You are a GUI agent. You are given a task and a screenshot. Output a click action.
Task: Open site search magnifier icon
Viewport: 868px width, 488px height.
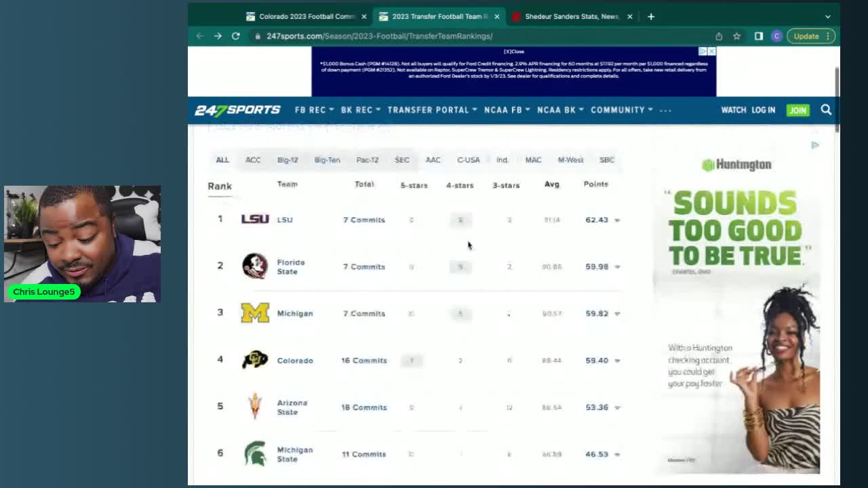[826, 110]
